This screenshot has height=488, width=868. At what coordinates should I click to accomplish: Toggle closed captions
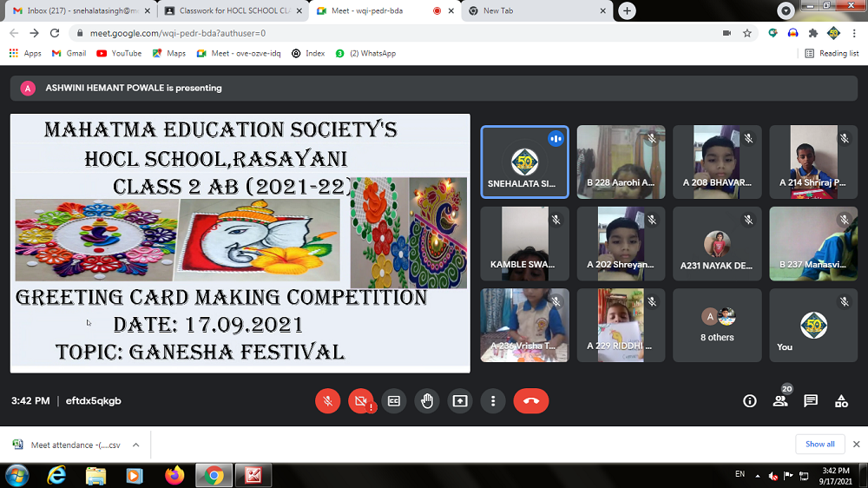pos(393,401)
